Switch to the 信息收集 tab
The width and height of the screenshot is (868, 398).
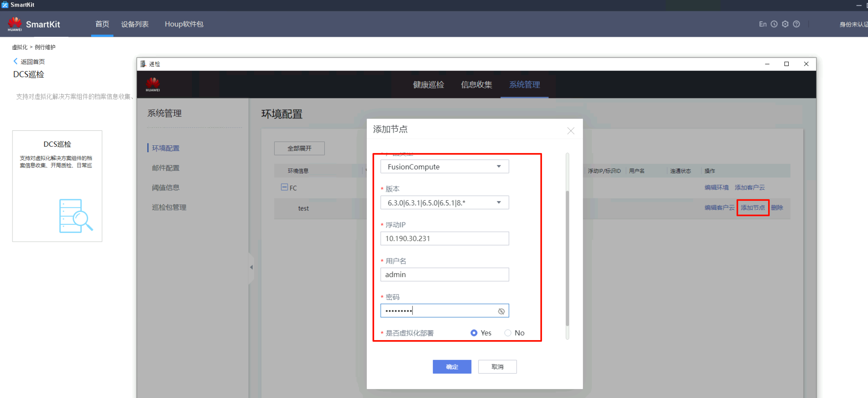point(476,85)
